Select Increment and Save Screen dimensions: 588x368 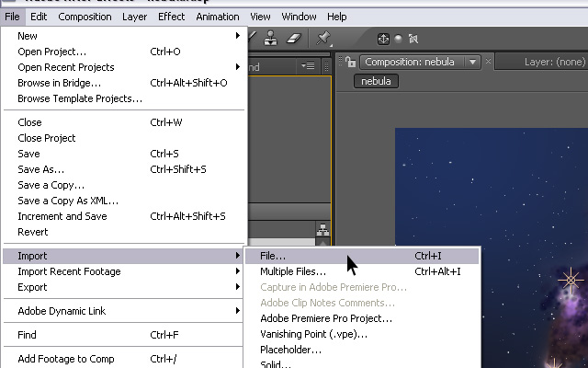coord(124,216)
